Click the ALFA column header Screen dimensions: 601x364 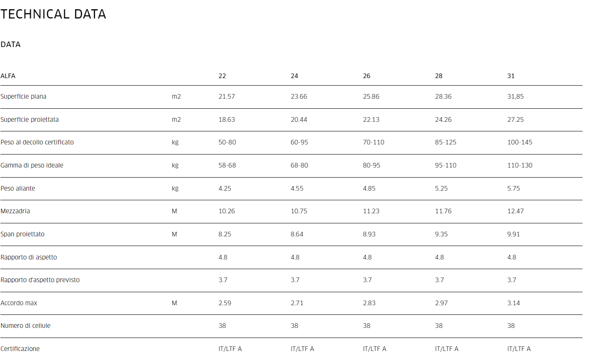8,76
